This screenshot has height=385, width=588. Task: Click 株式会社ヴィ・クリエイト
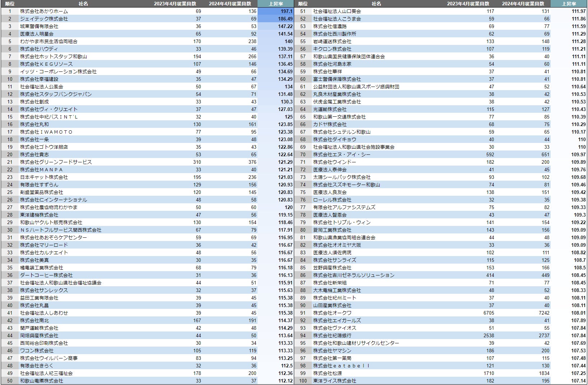coord(49,109)
